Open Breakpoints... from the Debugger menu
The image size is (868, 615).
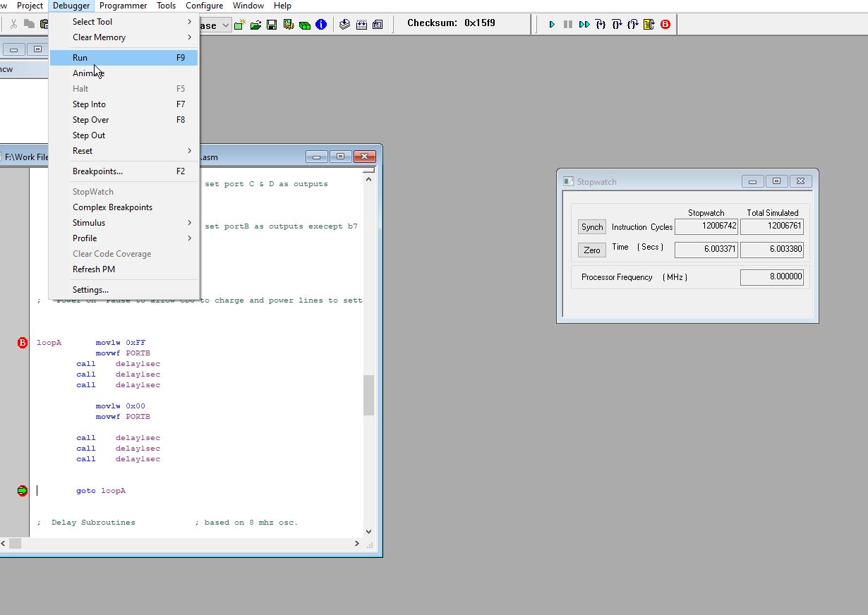pyautogui.click(x=124, y=171)
